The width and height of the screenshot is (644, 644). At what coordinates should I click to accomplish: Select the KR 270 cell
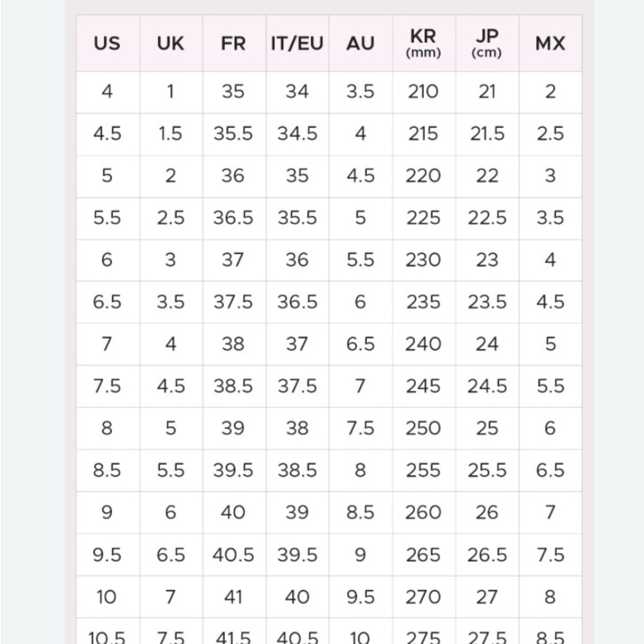coord(424,597)
